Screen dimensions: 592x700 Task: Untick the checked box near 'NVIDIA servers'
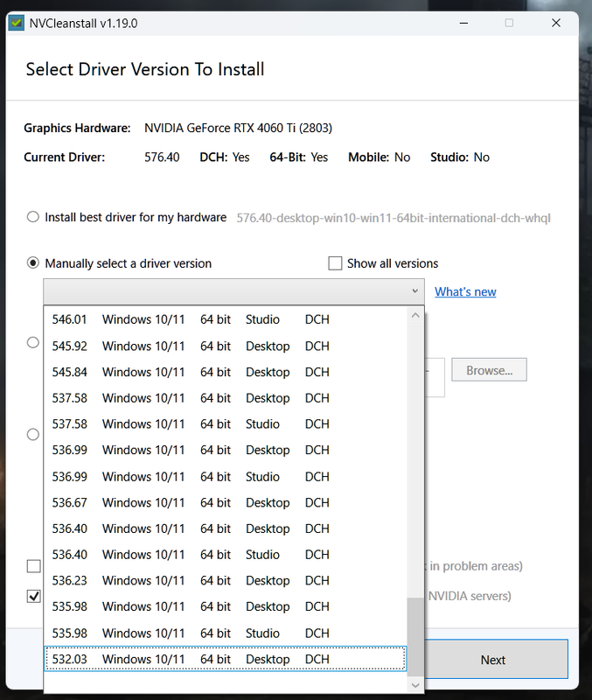[34, 596]
